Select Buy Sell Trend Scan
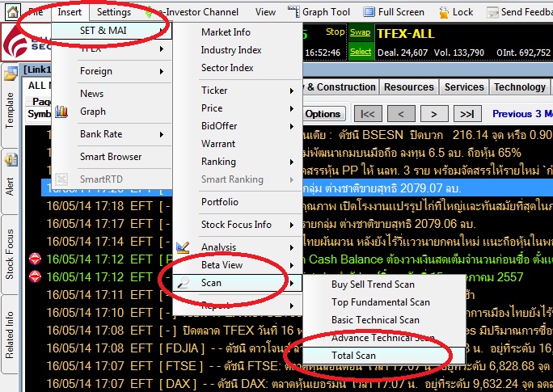This screenshot has height=392, width=553. pos(373,285)
